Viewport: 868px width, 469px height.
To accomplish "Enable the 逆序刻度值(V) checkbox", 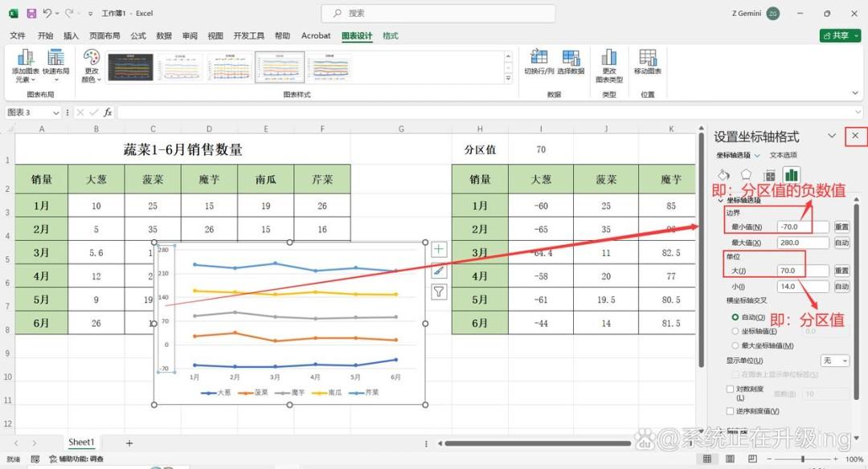I will pos(730,411).
